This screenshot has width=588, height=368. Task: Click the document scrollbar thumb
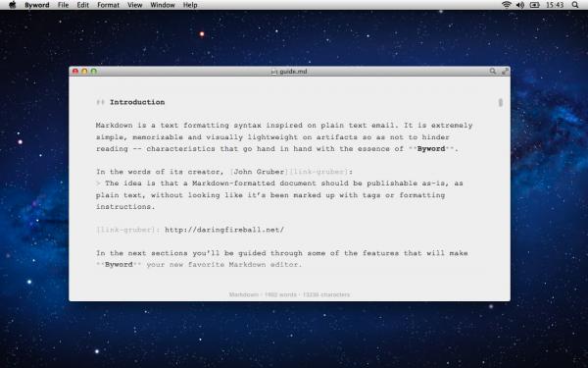tap(500, 102)
